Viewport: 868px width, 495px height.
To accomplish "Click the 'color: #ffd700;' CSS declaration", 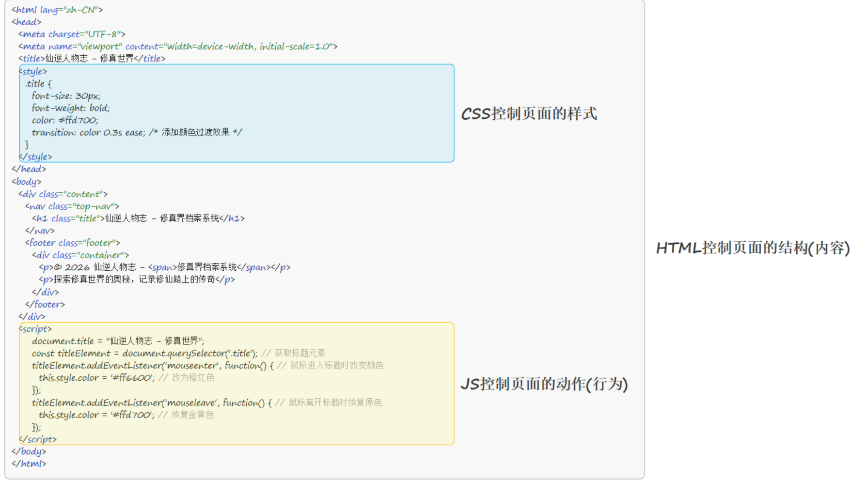I will pyautogui.click(x=65, y=120).
